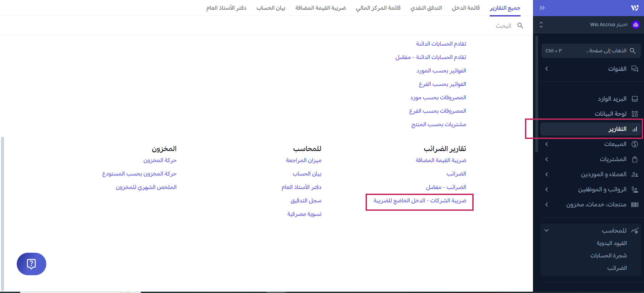Screen dimensions: 644x293
Task: Click the barcode icon for منتجات، خدمات، مخزون
Action: [x=635, y=204]
